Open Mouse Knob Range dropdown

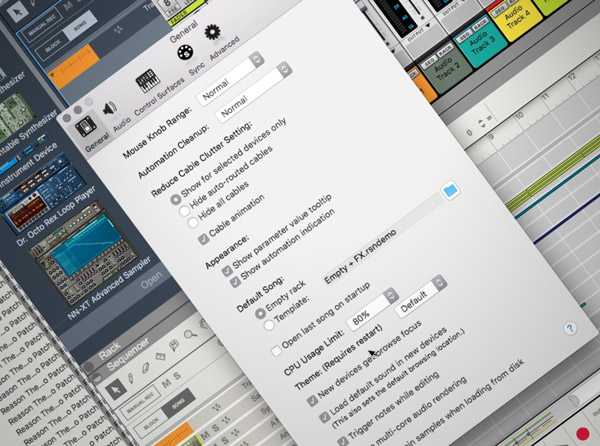(232, 78)
